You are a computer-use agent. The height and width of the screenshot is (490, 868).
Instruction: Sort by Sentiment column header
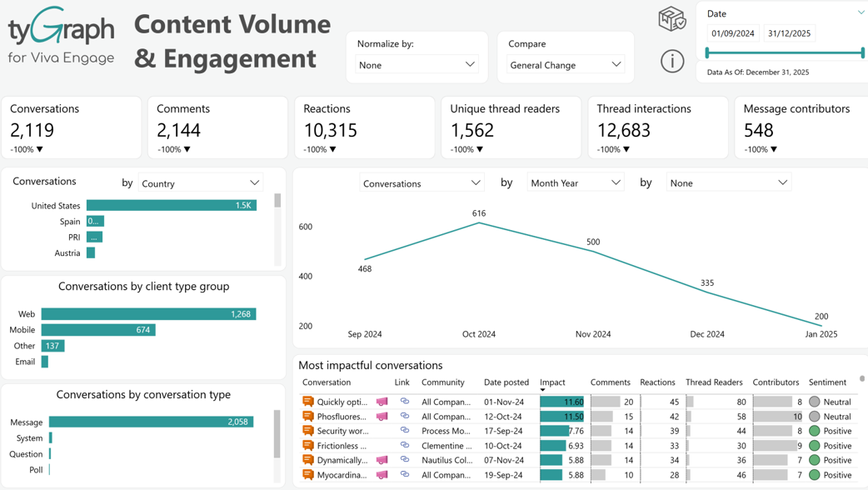[827, 382]
